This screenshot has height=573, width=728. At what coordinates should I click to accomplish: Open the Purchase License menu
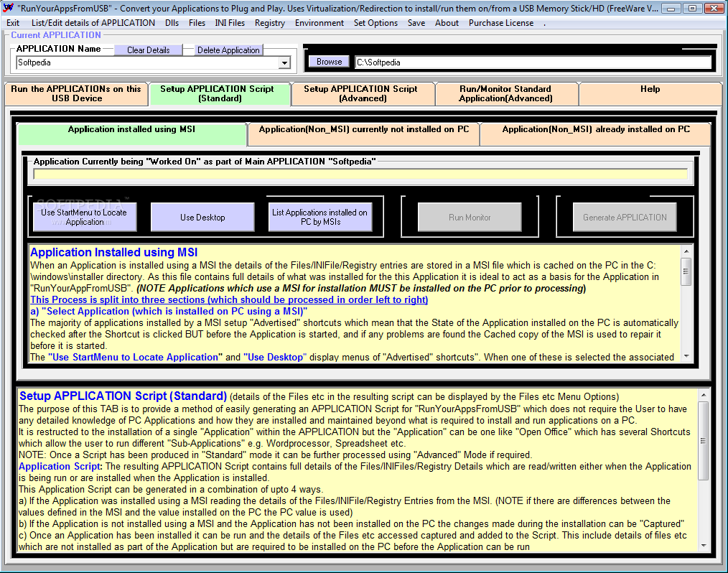pos(501,23)
